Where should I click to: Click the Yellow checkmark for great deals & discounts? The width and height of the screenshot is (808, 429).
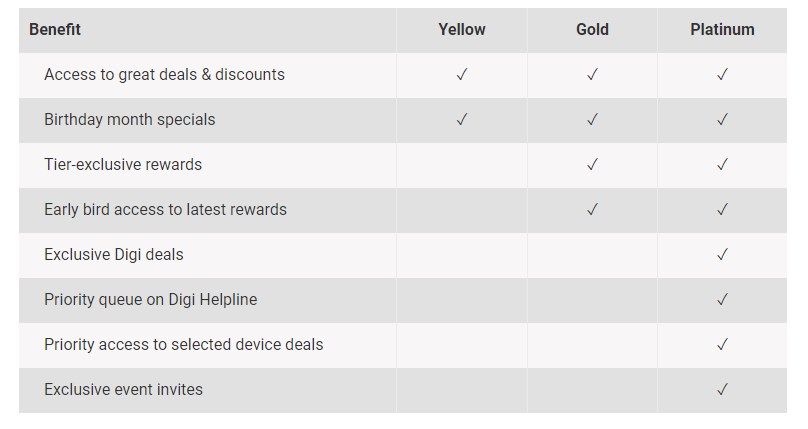(462, 75)
